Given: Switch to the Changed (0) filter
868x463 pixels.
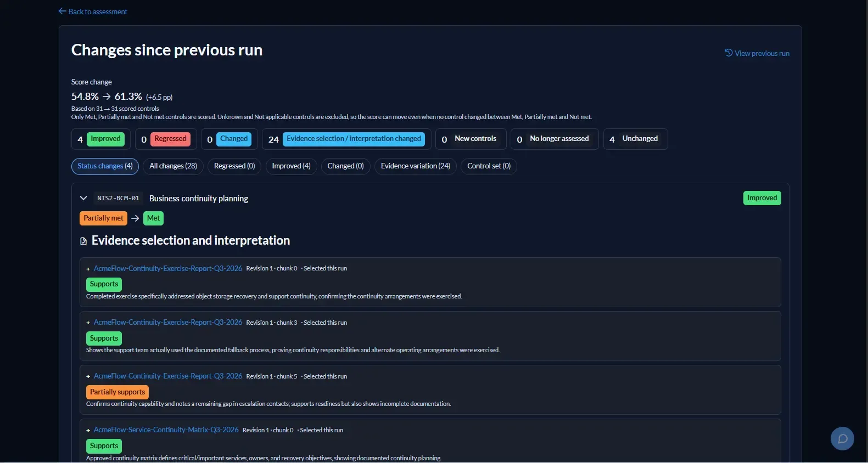Looking at the screenshot, I should (x=345, y=166).
